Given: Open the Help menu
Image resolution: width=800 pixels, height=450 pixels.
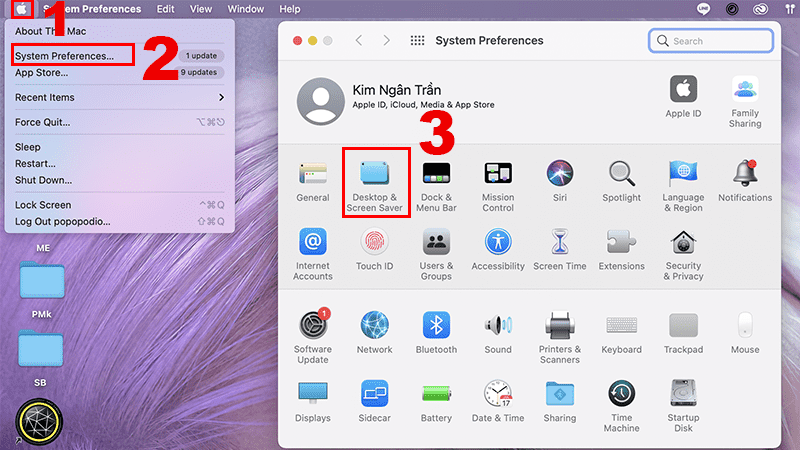Looking at the screenshot, I should (289, 9).
